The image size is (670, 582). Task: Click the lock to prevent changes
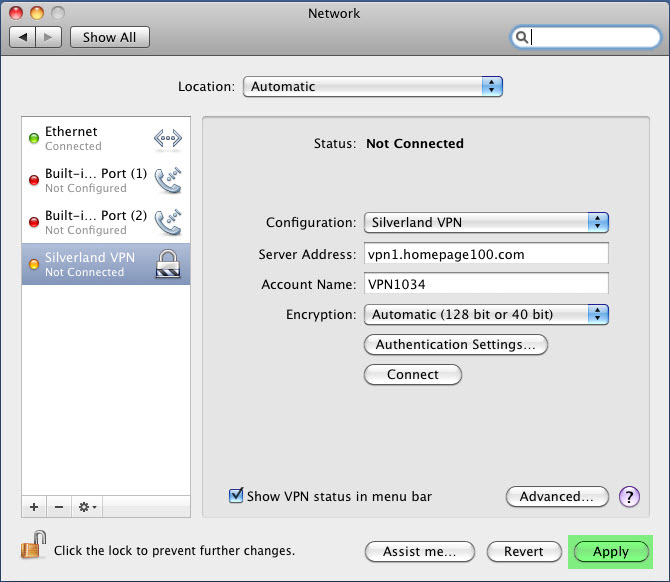(x=33, y=545)
